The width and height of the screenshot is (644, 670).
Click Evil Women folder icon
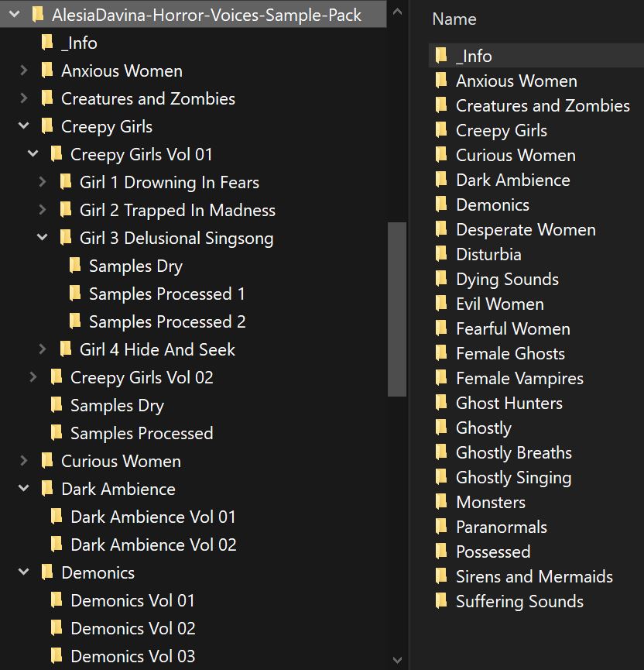tap(441, 303)
